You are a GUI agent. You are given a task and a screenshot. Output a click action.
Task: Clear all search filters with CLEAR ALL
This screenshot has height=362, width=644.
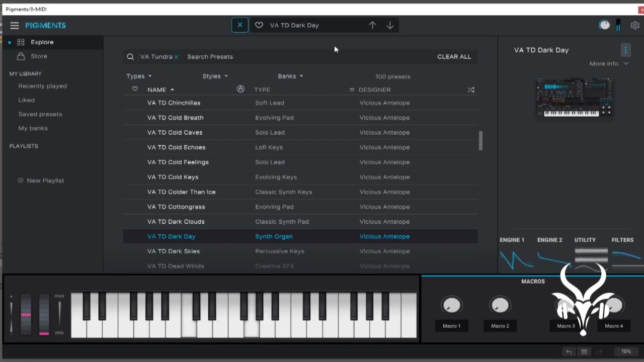(454, 57)
